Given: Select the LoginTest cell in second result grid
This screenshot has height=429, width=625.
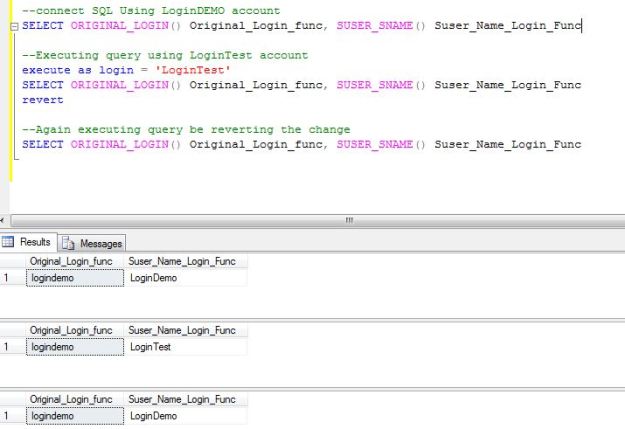Looking at the screenshot, I should [x=150, y=347].
